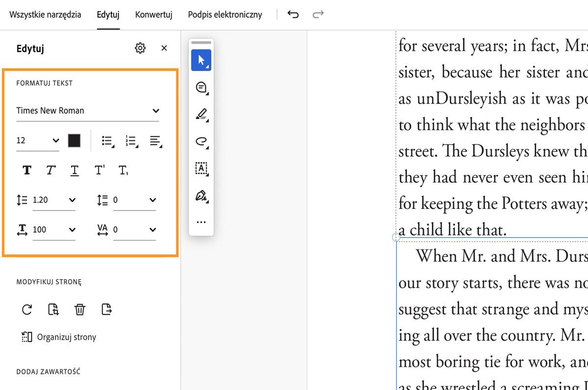Open the Wszystkie narzędzia tab

(45, 15)
